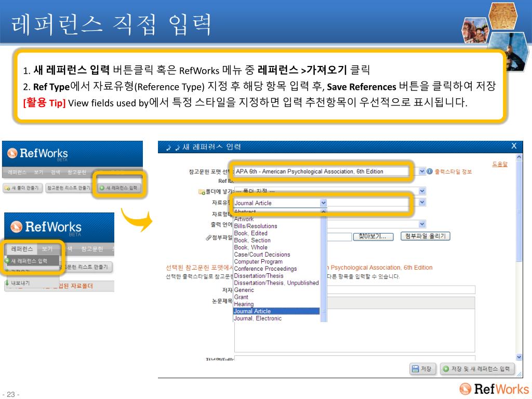Expand the 폴더에 넣기 folder dropdown arrow

click(x=422, y=191)
